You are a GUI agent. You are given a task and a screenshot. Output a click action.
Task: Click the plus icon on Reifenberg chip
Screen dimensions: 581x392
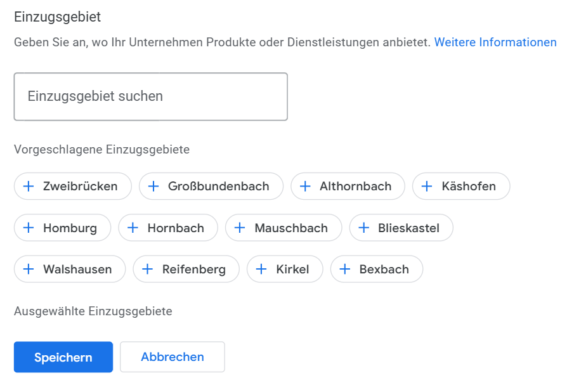pos(148,269)
